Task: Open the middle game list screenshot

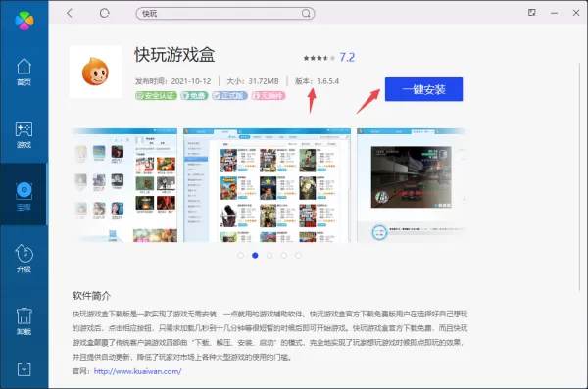Action: [267, 185]
